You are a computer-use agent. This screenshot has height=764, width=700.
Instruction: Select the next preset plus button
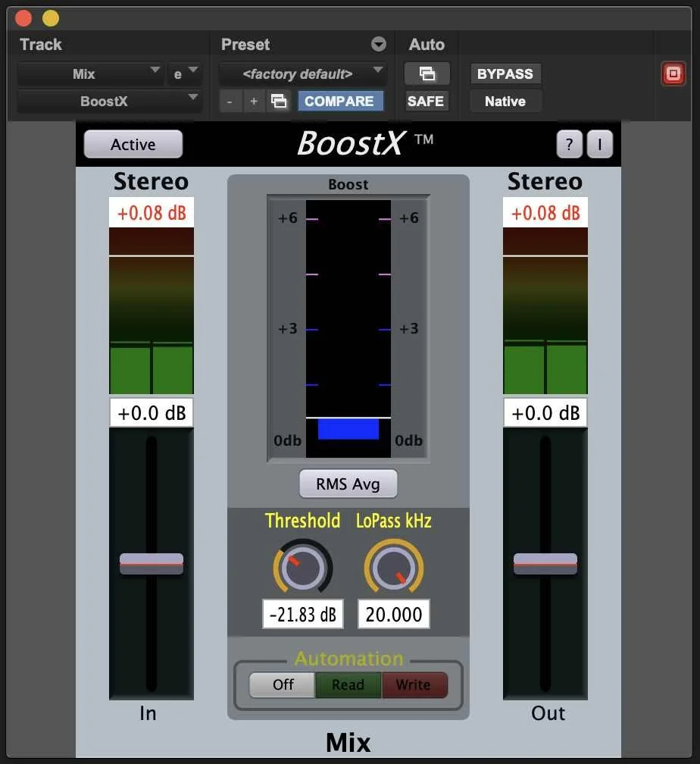(x=254, y=102)
